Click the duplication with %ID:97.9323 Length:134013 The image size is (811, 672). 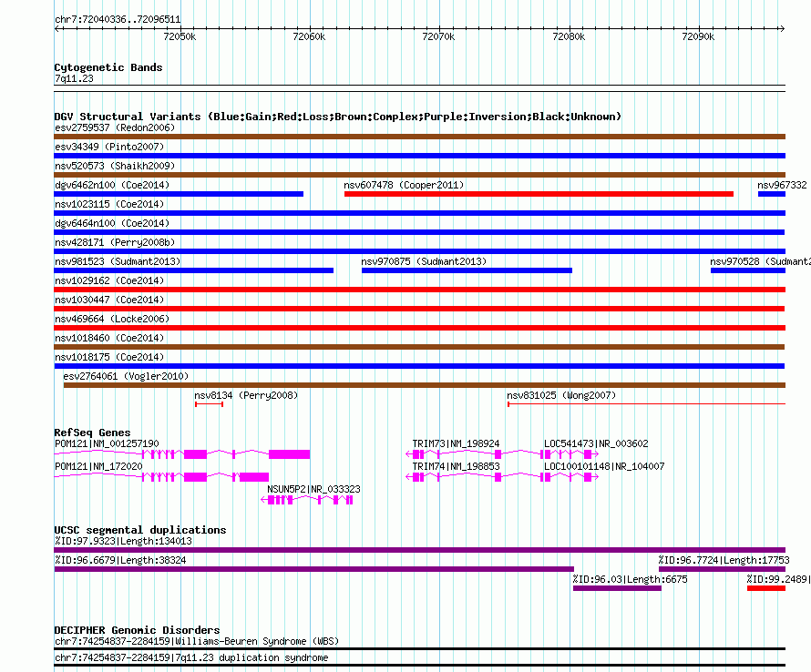point(419,550)
